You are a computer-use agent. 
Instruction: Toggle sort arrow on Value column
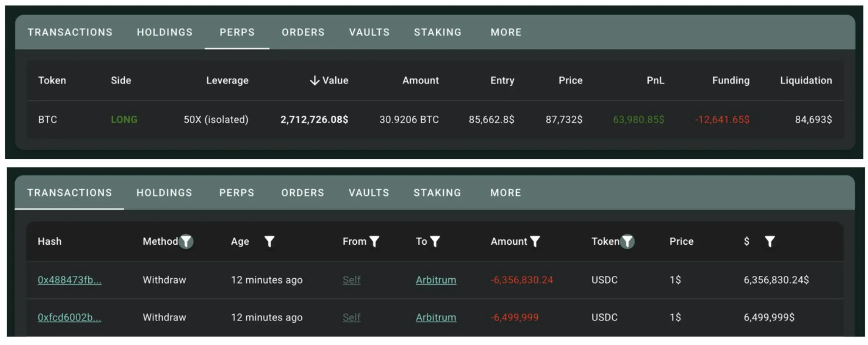tap(314, 80)
